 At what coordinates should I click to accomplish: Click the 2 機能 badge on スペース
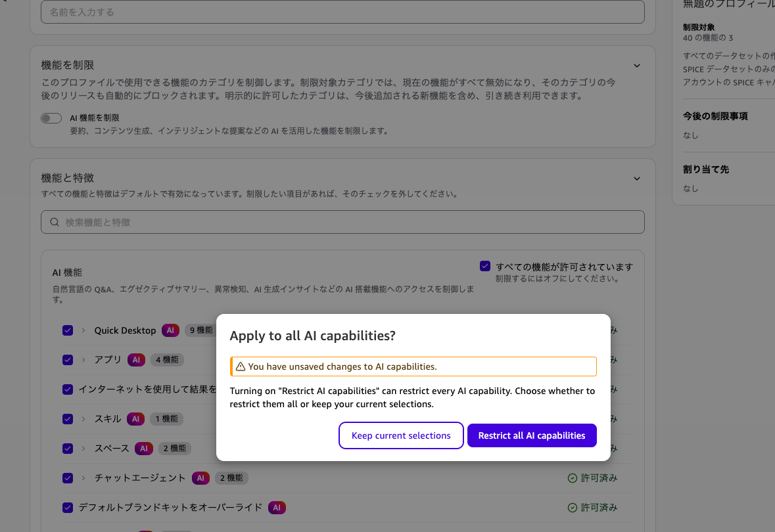pyautogui.click(x=175, y=449)
